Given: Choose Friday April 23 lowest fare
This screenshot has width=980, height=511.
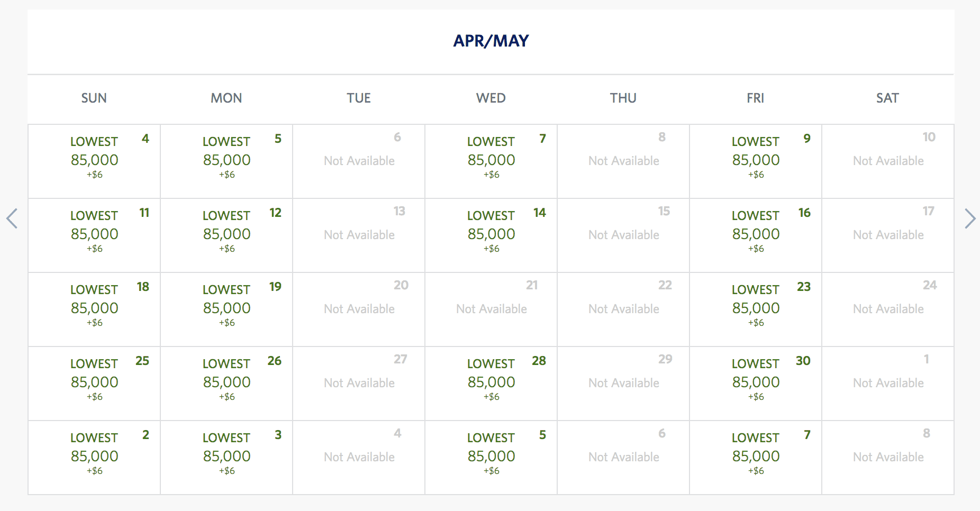Looking at the screenshot, I should [x=755, y=309].
